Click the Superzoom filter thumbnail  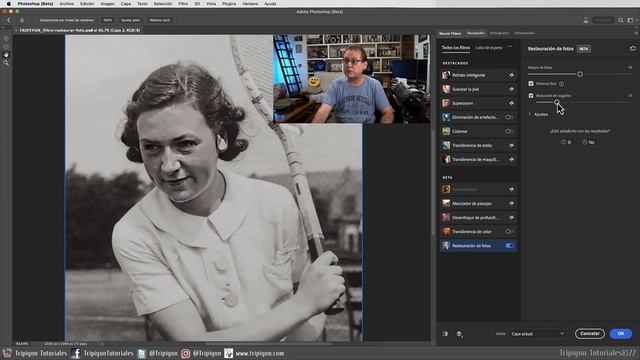tap(446, 103)
